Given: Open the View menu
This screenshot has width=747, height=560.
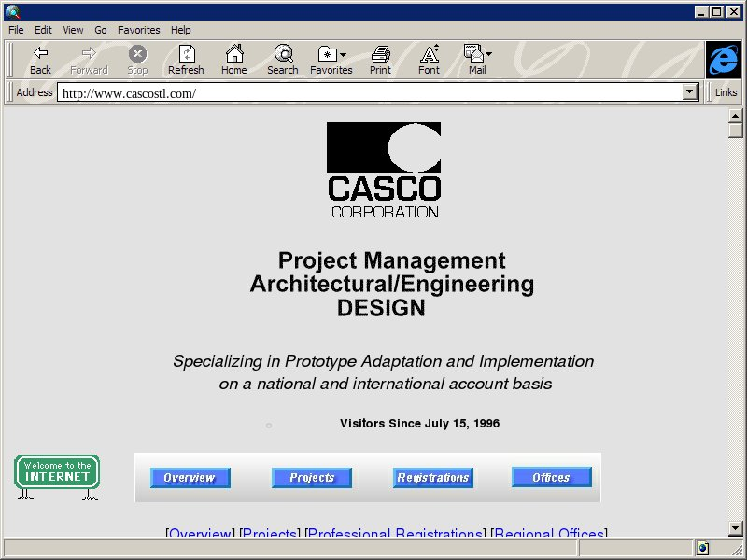Looking at the screenshot, I should click(73, 30).
